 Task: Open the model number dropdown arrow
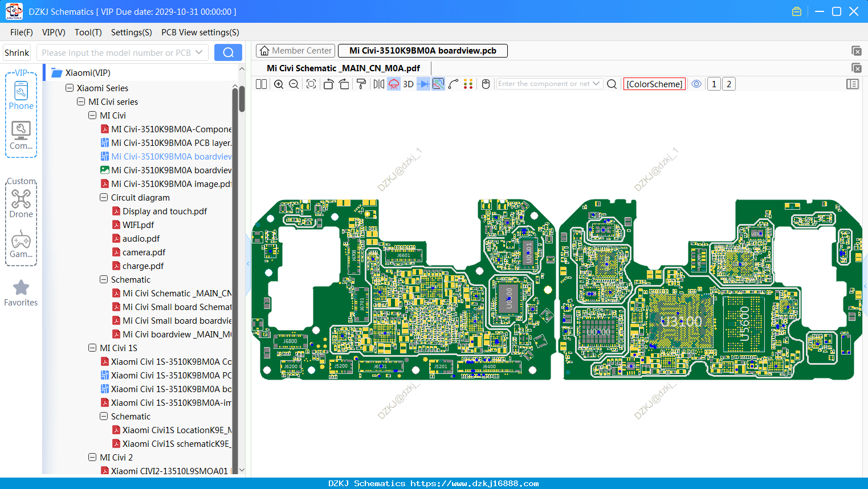point(199,52)
